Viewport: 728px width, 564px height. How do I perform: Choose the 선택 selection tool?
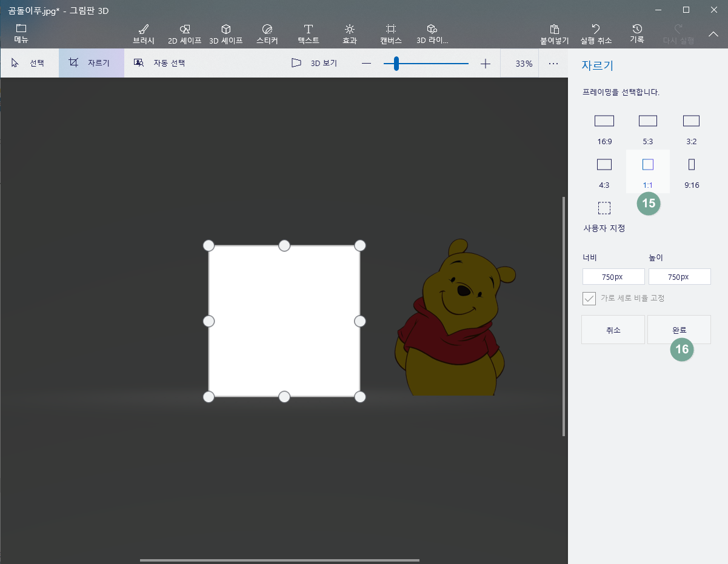28,63
